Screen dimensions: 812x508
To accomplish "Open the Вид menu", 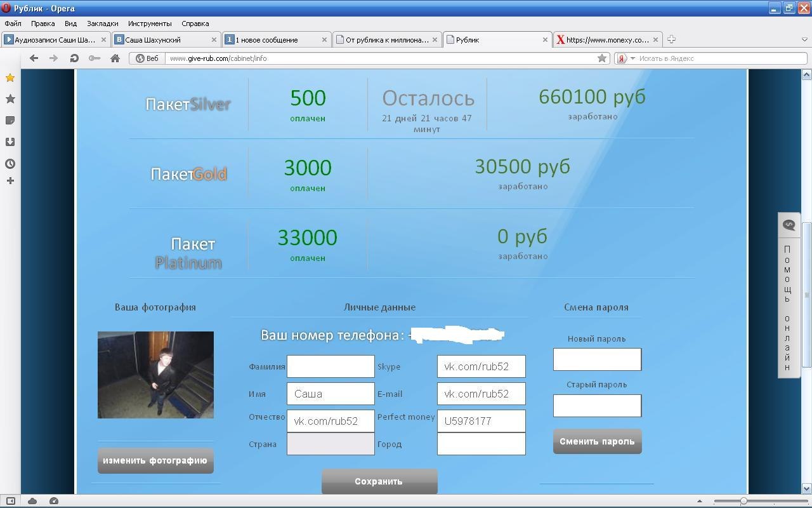I will coord(70,23).
